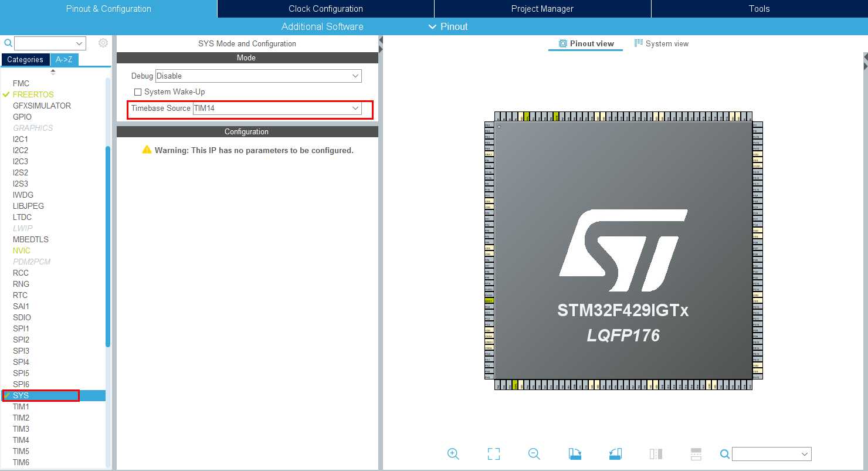Select SPI6 in the peripheral list
The width and height of the screenshot is (868, 471).
tap(21, 384)
